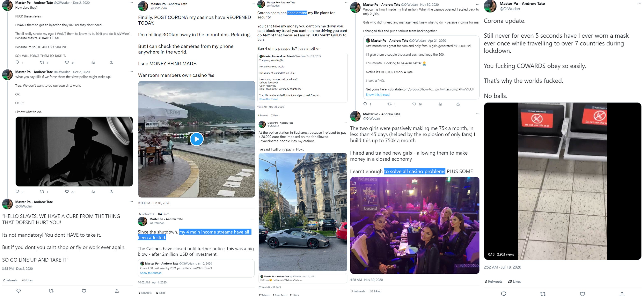Like the "HELLO SLAVES" tweet at the bottom

click(84, 291)
